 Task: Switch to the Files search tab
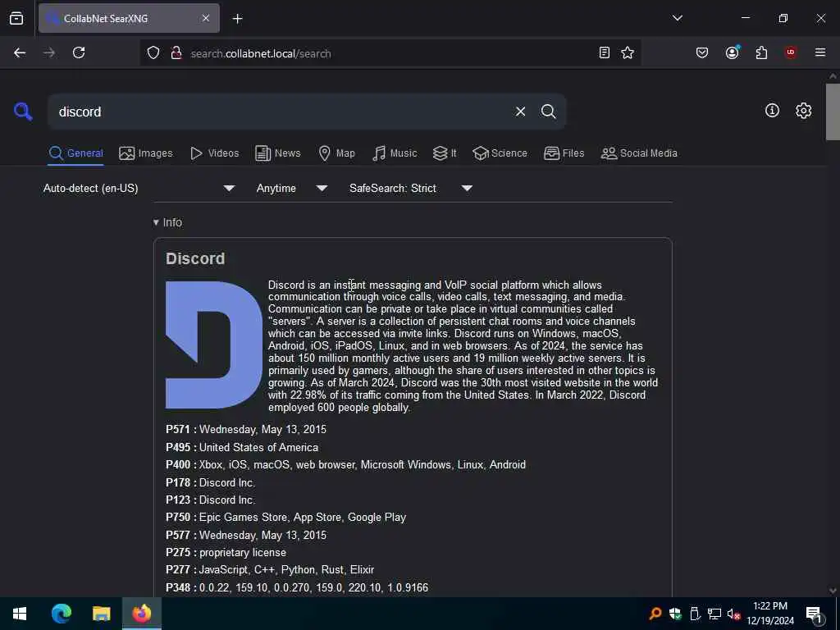tap(564, 153)
